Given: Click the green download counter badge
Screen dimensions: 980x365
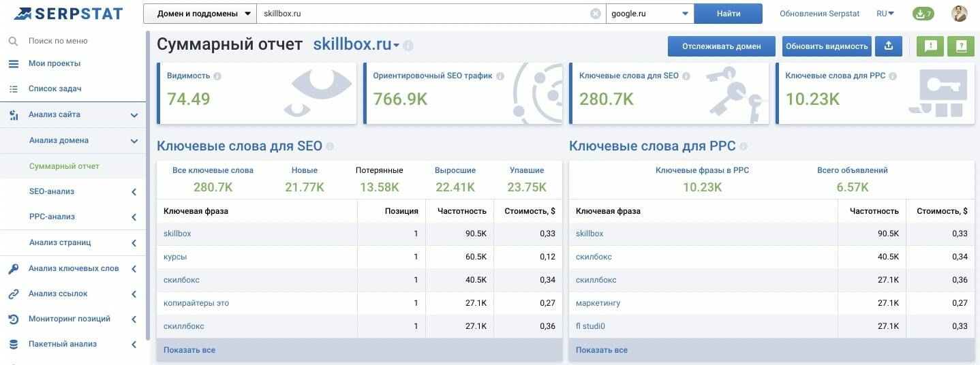Looking at the screenshot, I should 923,14.
